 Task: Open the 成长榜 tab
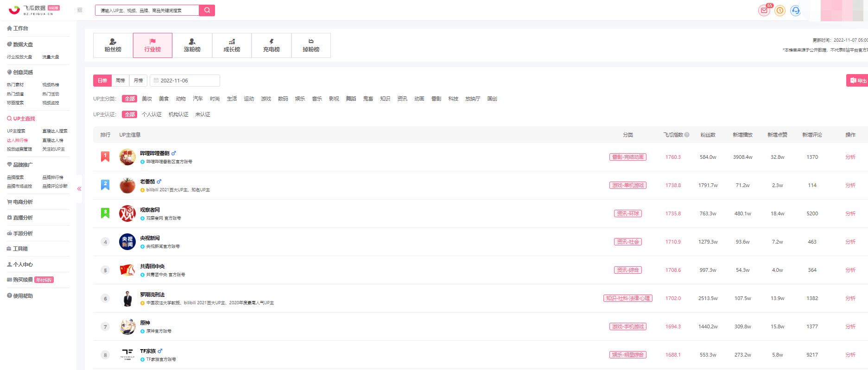[232, 45]
